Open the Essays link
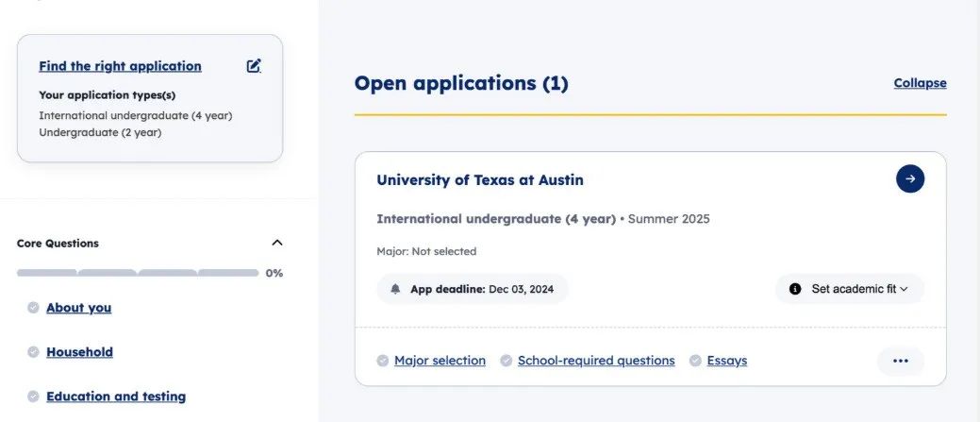The width and height of the screenshot is (980, 422). [727, 361]
